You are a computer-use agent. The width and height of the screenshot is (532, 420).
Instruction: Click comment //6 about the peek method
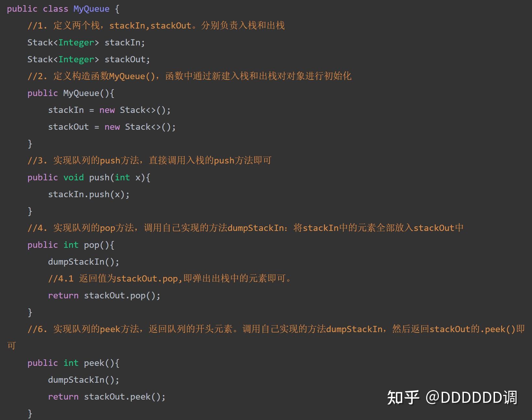point(266,337)
